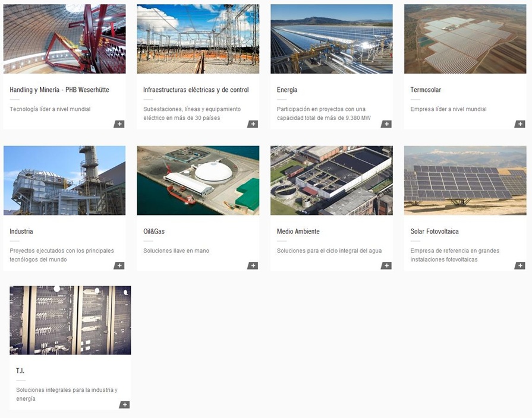
Task: Expand the Energía card plus icon
Action: pos(386,124)
